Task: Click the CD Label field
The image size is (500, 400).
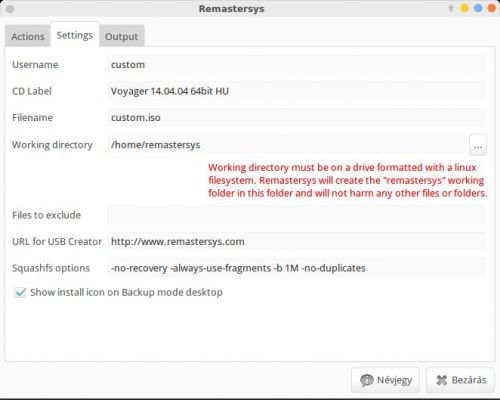Action: click(297, 91)
